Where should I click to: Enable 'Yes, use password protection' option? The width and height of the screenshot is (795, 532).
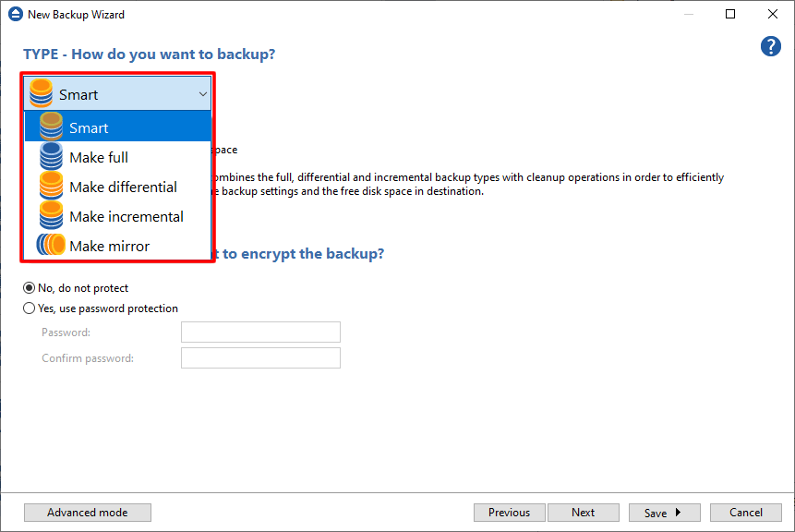pyautogui.click(x=30, y=308)
